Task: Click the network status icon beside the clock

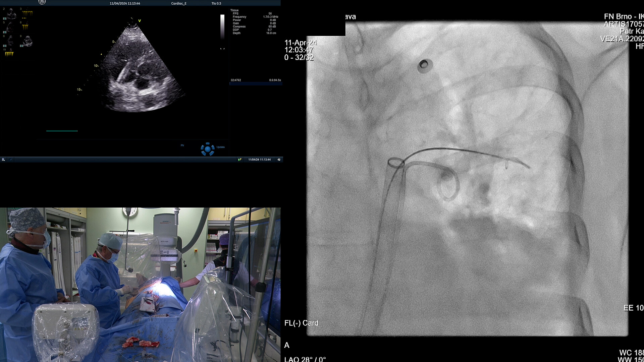Action: tap(239, 160)
